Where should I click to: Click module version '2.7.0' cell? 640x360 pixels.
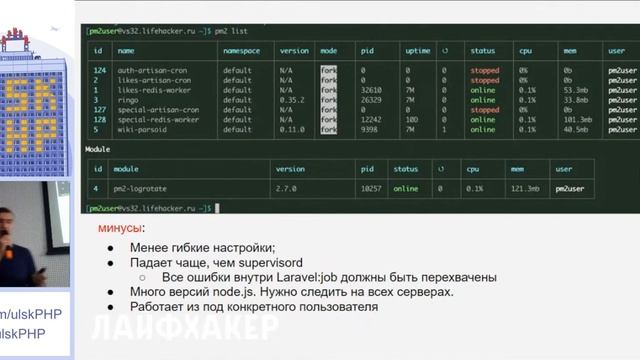(286, 189)
